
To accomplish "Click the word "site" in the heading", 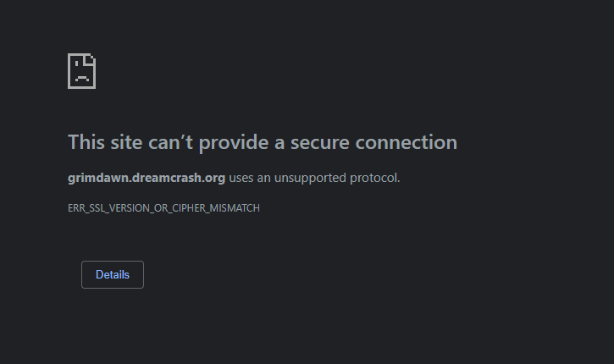I will coord(124,142).
